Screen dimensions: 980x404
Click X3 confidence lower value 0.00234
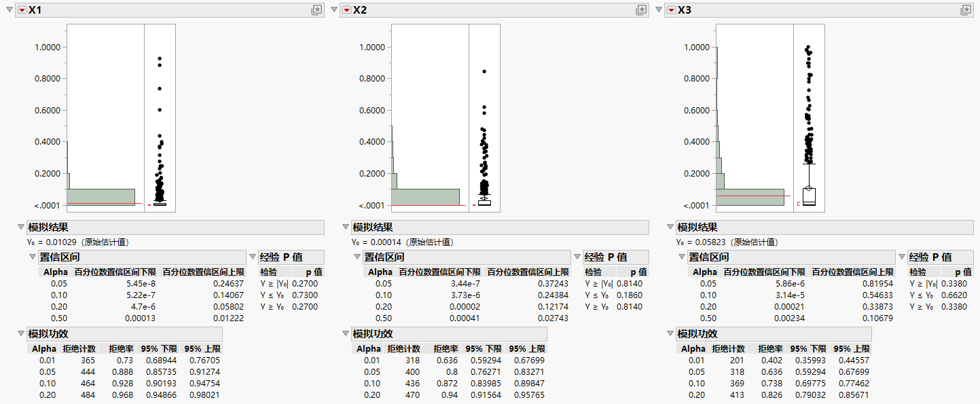pos(791,318)
